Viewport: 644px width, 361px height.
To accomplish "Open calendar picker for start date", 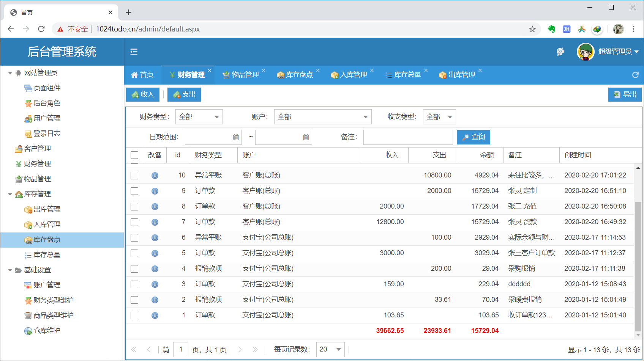I will point(236,137).
